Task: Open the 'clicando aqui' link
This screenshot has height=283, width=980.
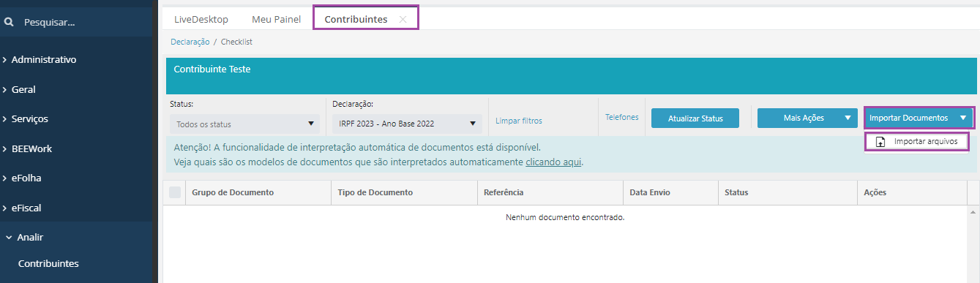Action: pyautogui.click(x=553, y=162)
